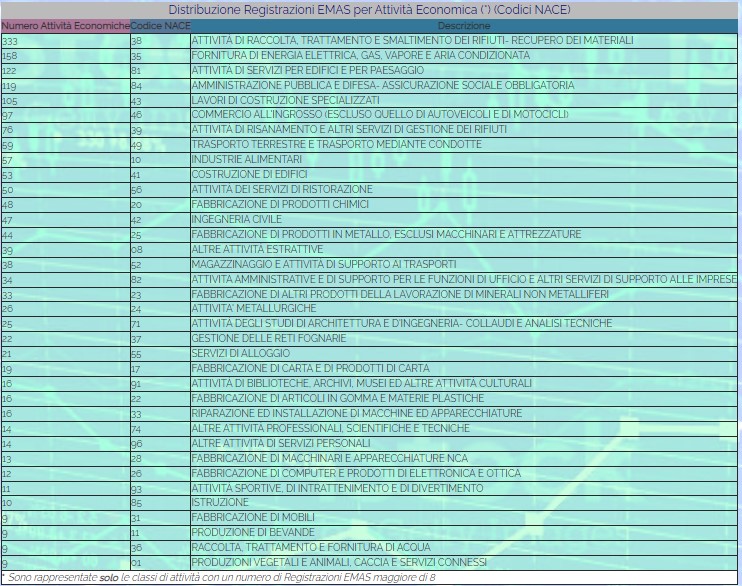Click the NACE code 01 cell
742x586 pixels.
click(x=137, y=562)
